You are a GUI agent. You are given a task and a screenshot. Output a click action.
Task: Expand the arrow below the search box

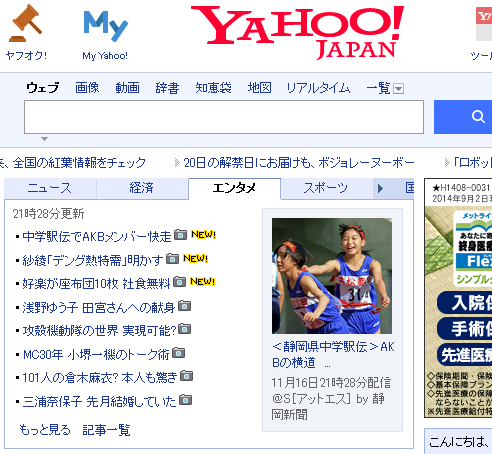pos(44,139)
